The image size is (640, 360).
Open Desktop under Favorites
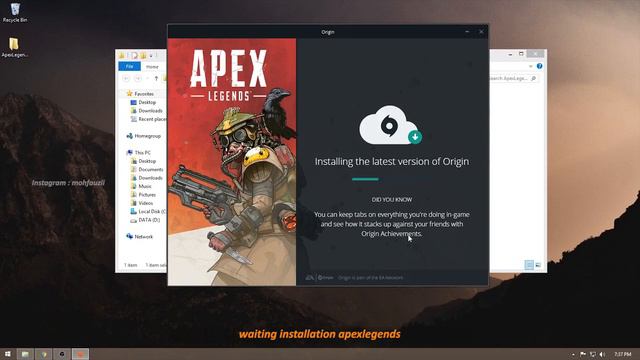point(143,102)
